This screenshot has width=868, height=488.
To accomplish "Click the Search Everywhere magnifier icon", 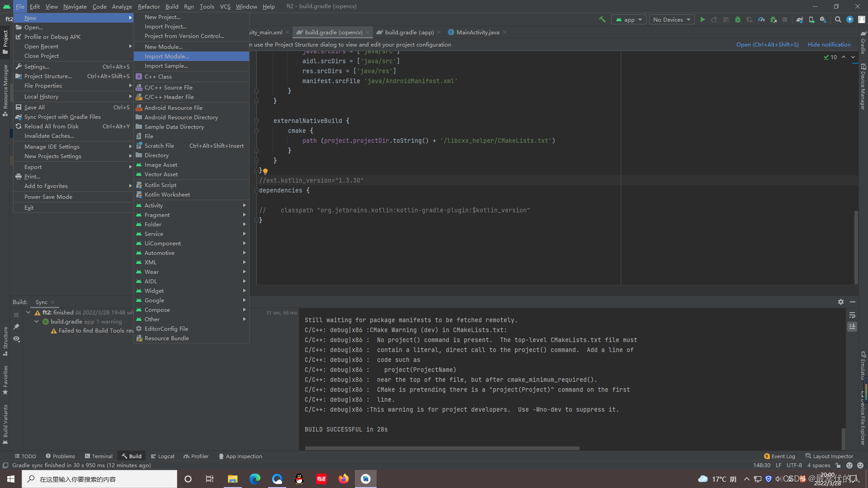I will coord(838,19).
